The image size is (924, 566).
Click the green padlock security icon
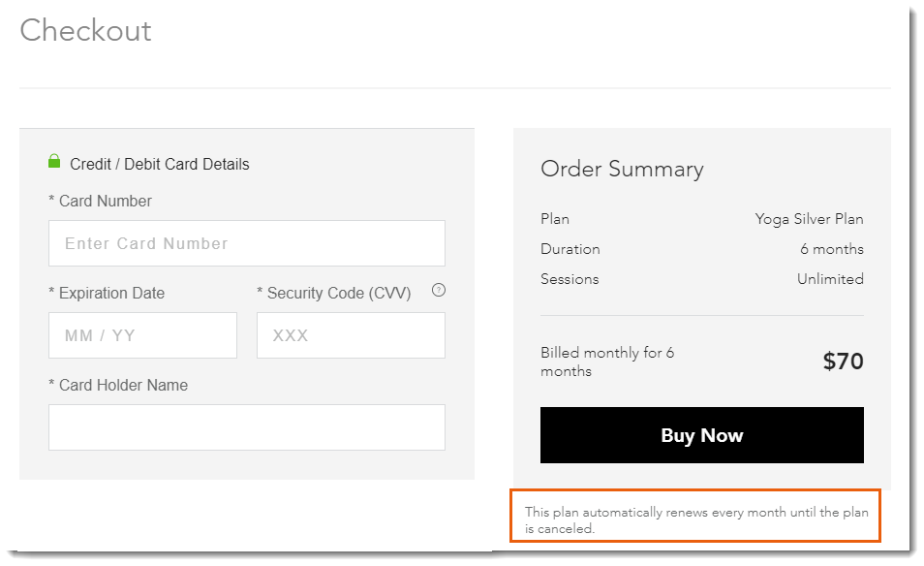(x=54, y=161)
